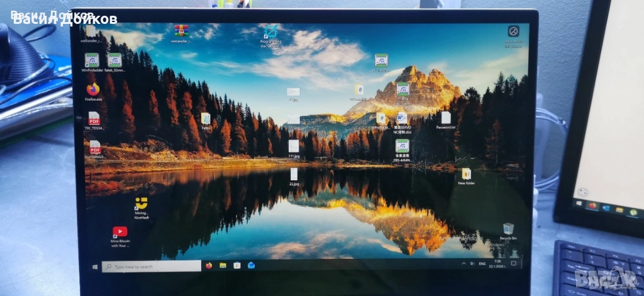The width and height of the screenshot is (644, 296).
Task: Open the Recycle Bin
Action: (x=508, y=229)
